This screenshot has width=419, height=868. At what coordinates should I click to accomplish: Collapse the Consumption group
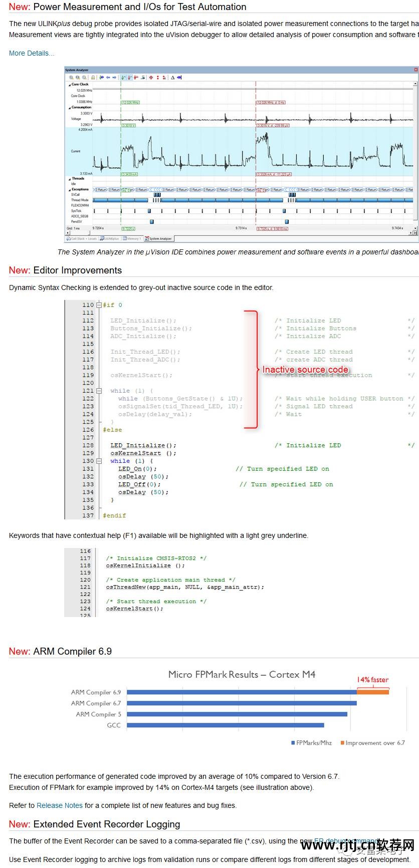click(70, 108)
